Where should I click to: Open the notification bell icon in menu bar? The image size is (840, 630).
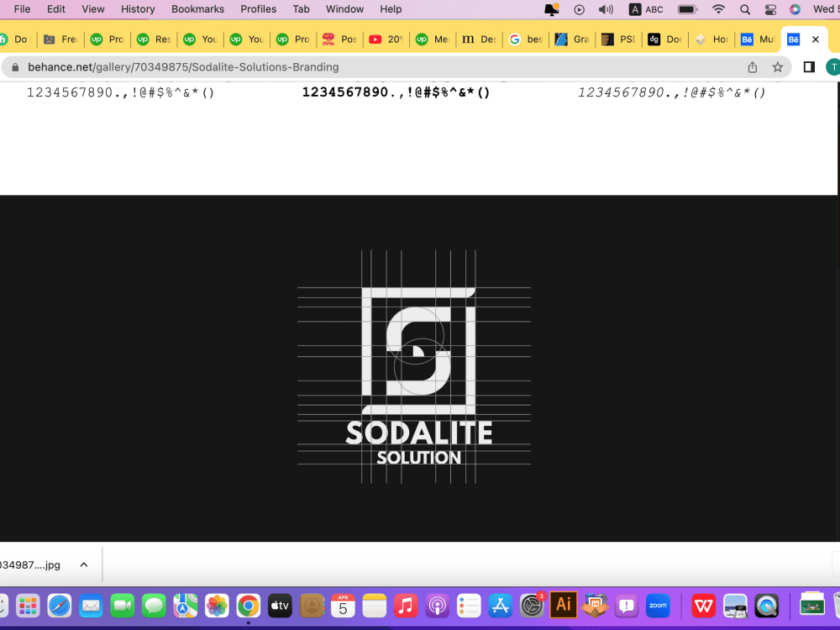[552, 9]
